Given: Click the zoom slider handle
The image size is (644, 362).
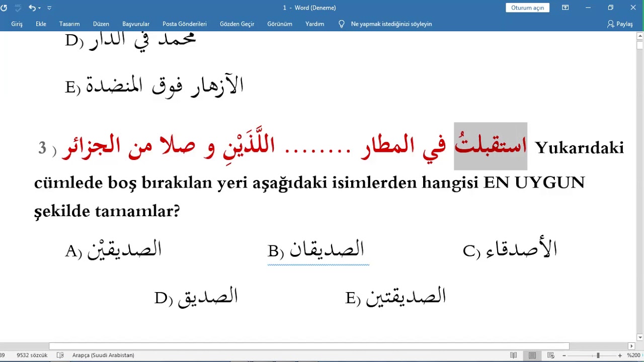Looking at the screenshot, I should coord(598,355).
